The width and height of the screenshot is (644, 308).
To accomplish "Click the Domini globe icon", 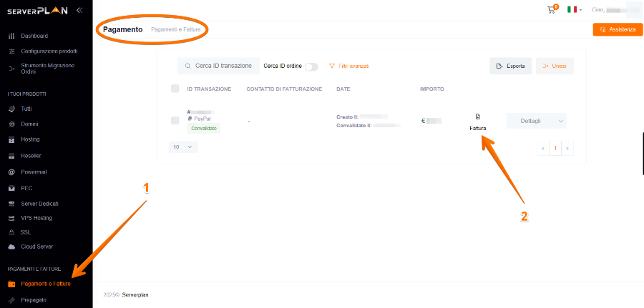I will tap(11, 124).
